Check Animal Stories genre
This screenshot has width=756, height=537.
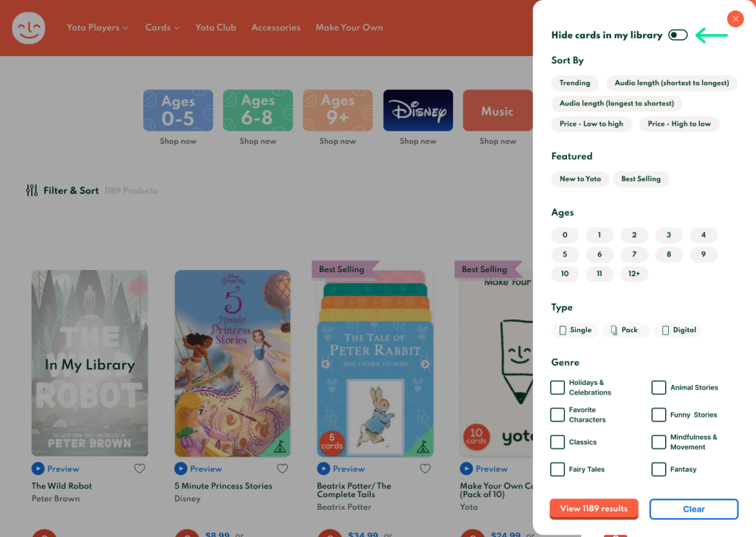(x=659, y=387)
